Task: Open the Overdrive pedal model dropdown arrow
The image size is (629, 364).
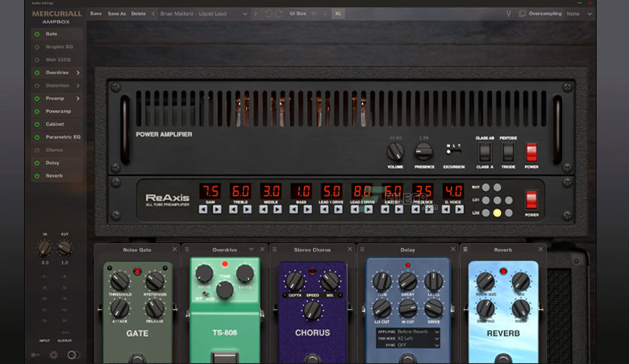Action: (x=251, y=249)
